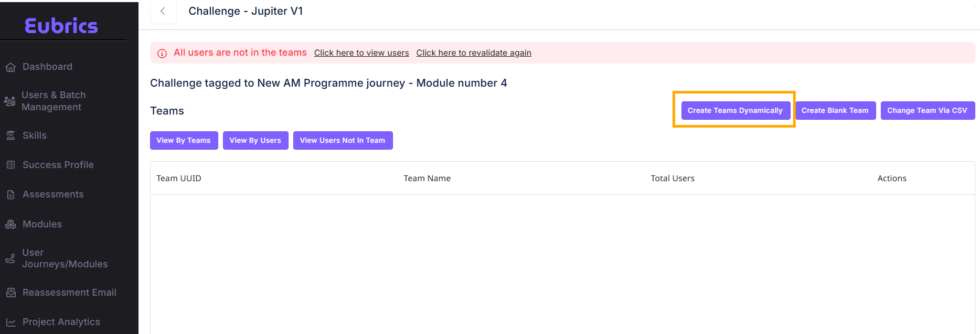Click the Skills sidebar icon

pyautogui.click(x=10, y=135)
